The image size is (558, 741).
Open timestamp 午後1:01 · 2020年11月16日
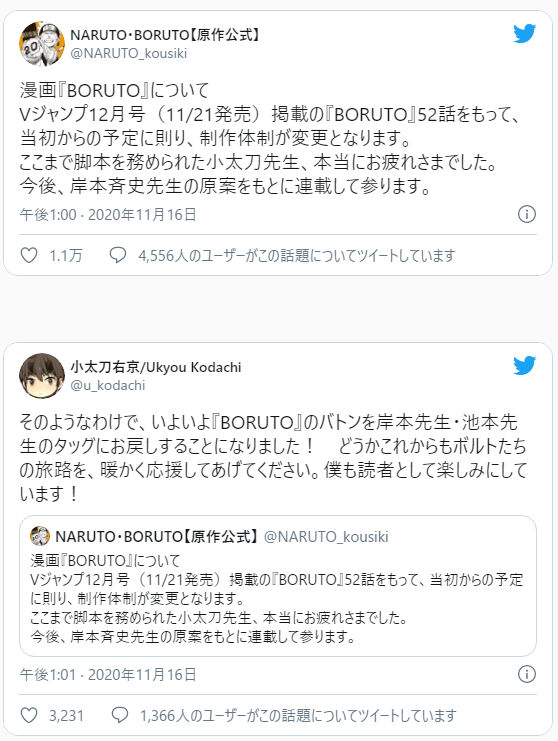[108, 674]
